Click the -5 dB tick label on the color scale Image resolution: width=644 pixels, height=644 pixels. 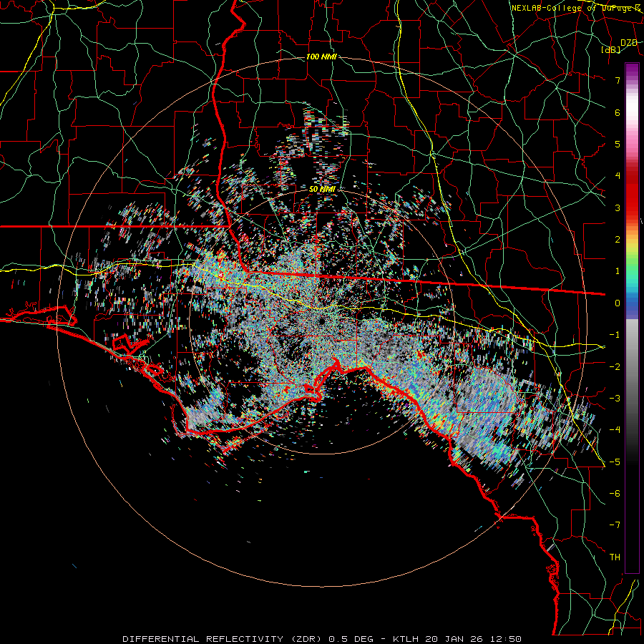pyautogui.click(x=615, y=462)
